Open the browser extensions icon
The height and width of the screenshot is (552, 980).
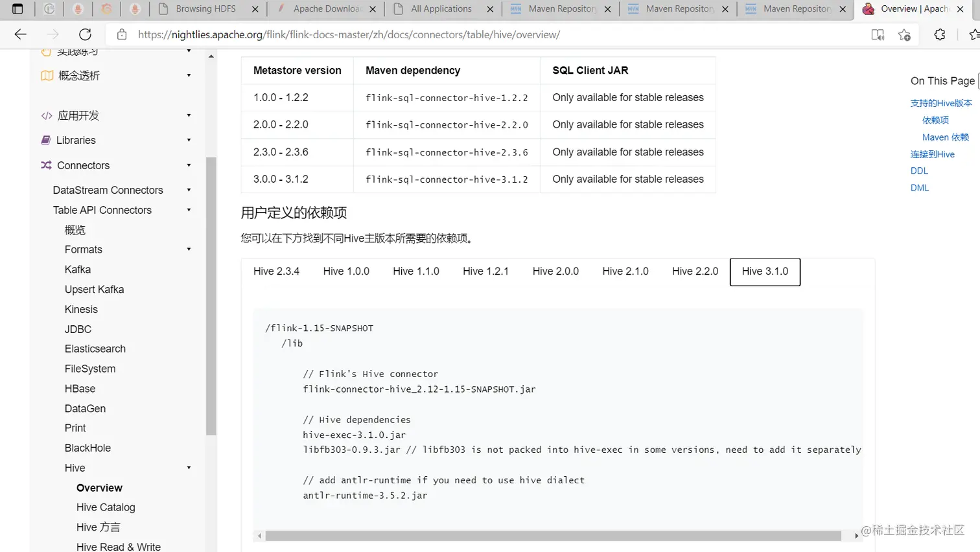pyautogui.click(x=940, y=35)
